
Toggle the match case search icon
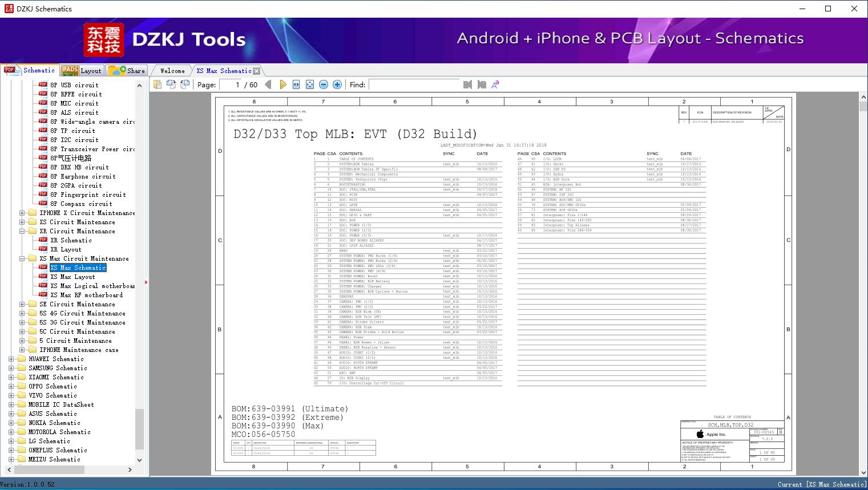(x=495, y=84)
